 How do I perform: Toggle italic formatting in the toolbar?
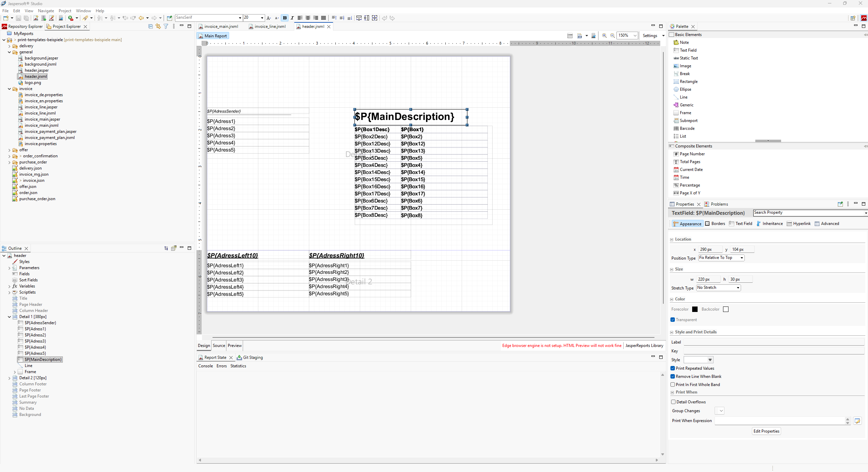(x=292, y=18)
